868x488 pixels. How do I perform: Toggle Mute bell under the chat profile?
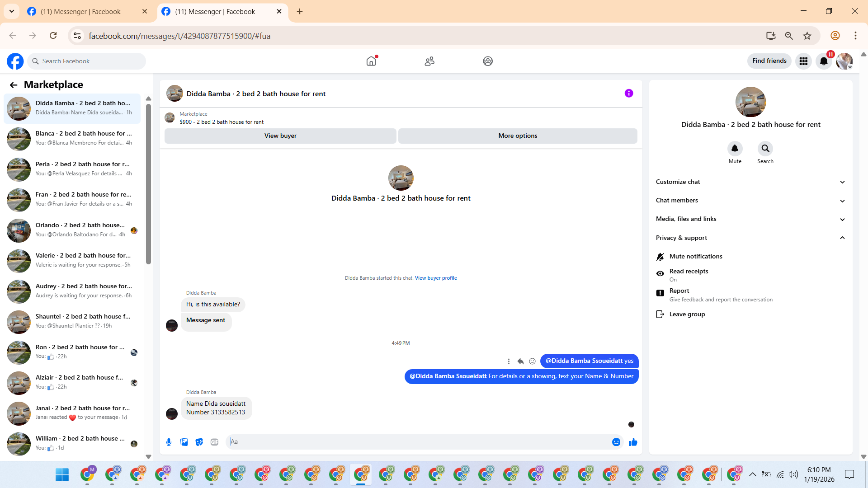(735, 149)
